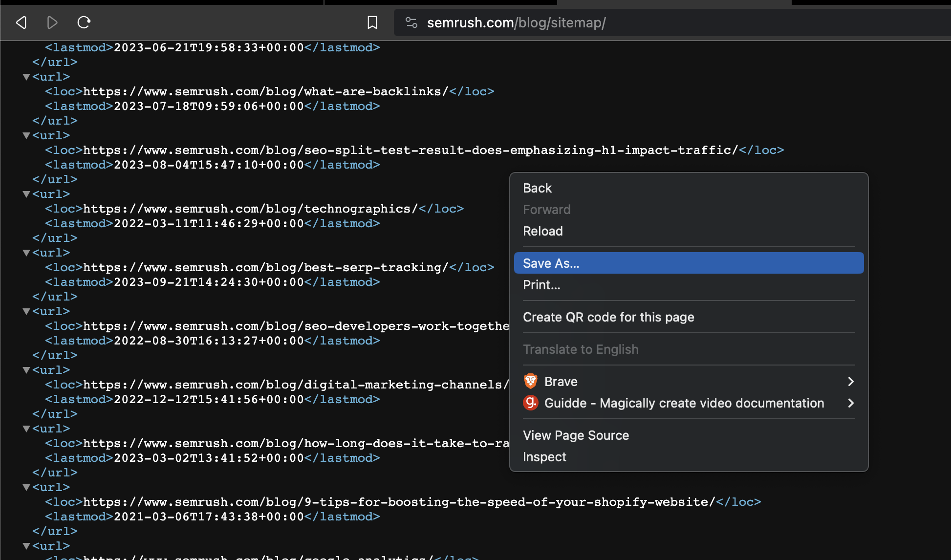The width and height of the screenshot is (951, 560).
Task: Click the browser back arrow icon
Action: (21, 22)
